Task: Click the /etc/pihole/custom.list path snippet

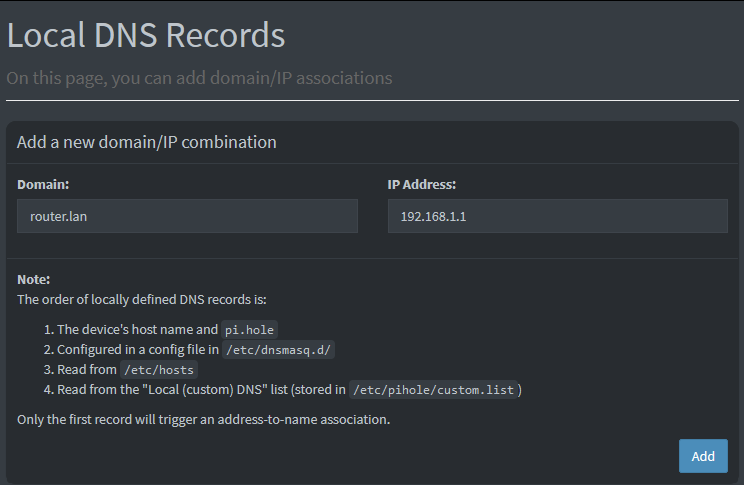Action: tap(435, 390)
